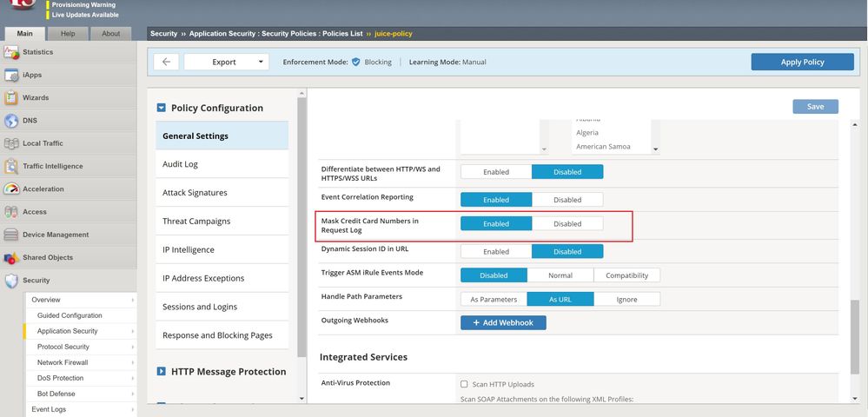This screenshot has width=868, height=417.
Task: Open the Wizards section icon
Action: 11,98
